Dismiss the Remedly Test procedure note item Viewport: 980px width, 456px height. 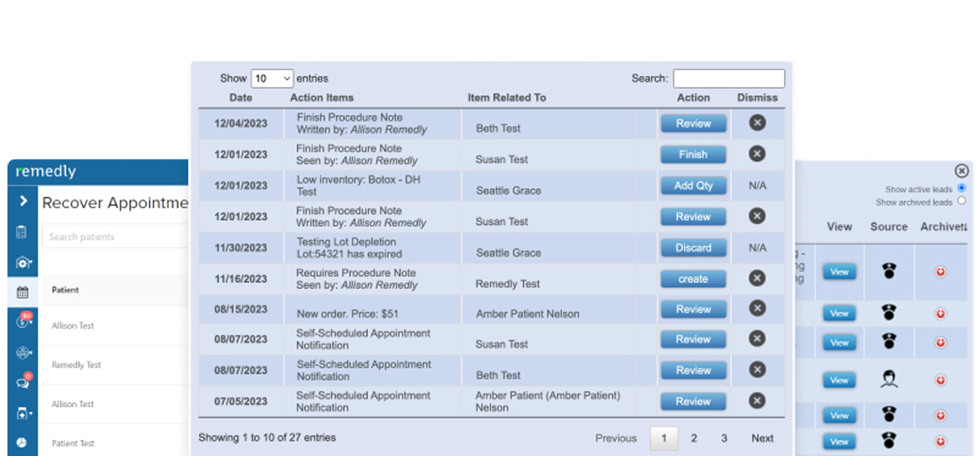[x=757, y=278]
